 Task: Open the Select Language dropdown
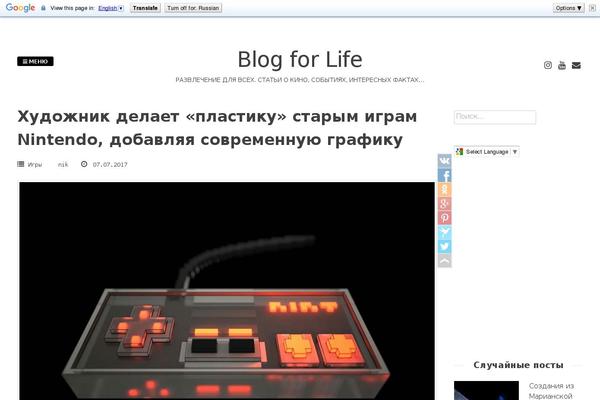(x=487, y=152)
